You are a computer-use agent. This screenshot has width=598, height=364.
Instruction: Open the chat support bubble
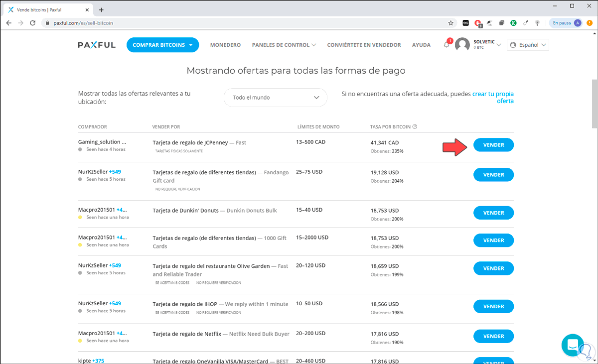[x=572, y=346]
